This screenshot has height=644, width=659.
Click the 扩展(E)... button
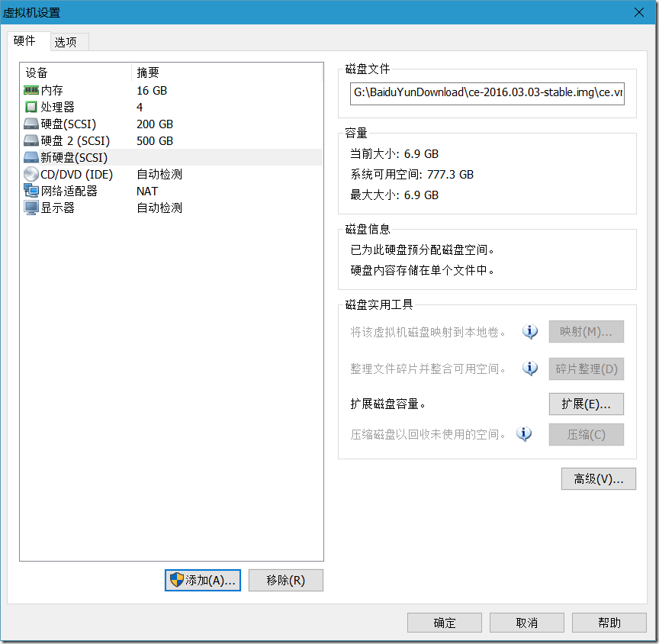586,404
